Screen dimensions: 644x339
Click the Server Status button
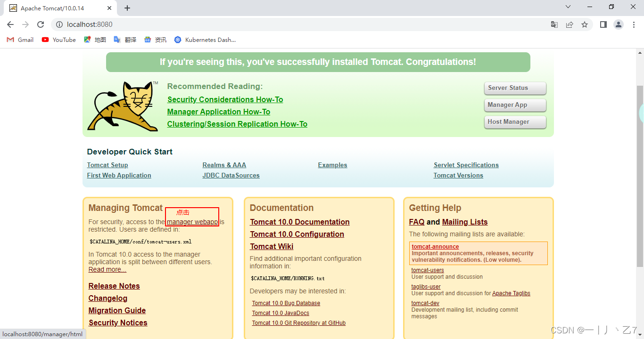click(x=515, y=88)
